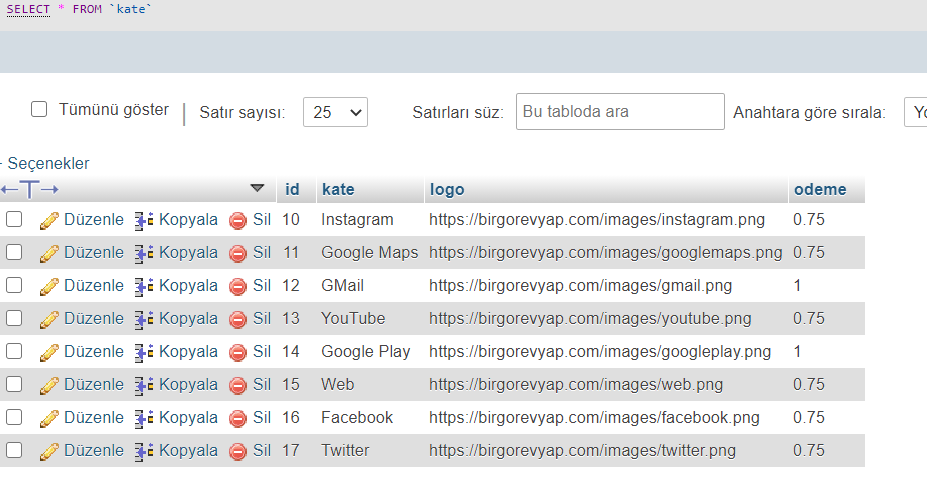This screenshot has height=487, width=927.
Task: Click the copy icon in Instagram row
Action: tap(144, 220)
